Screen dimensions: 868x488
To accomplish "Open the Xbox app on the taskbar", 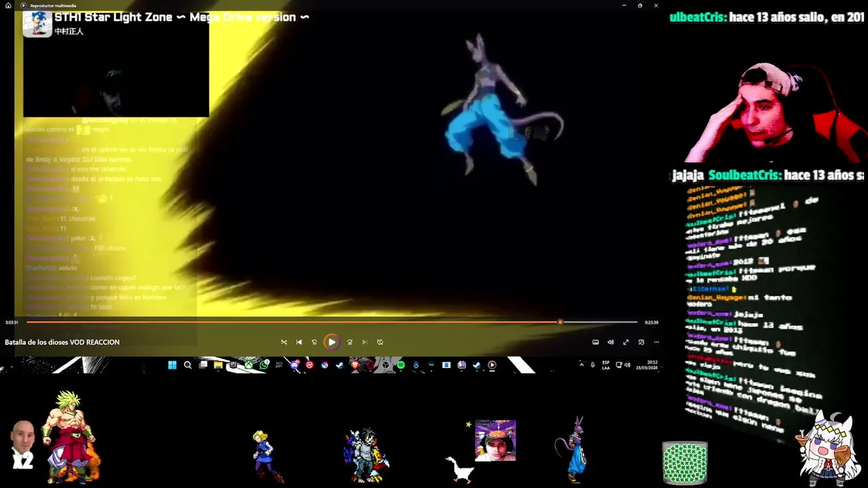I will tap(249, 365).
